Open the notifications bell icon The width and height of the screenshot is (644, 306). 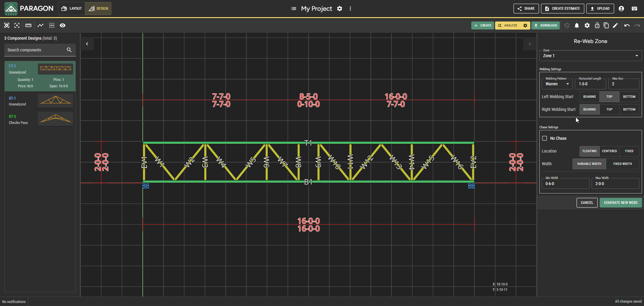click(577, 26)
